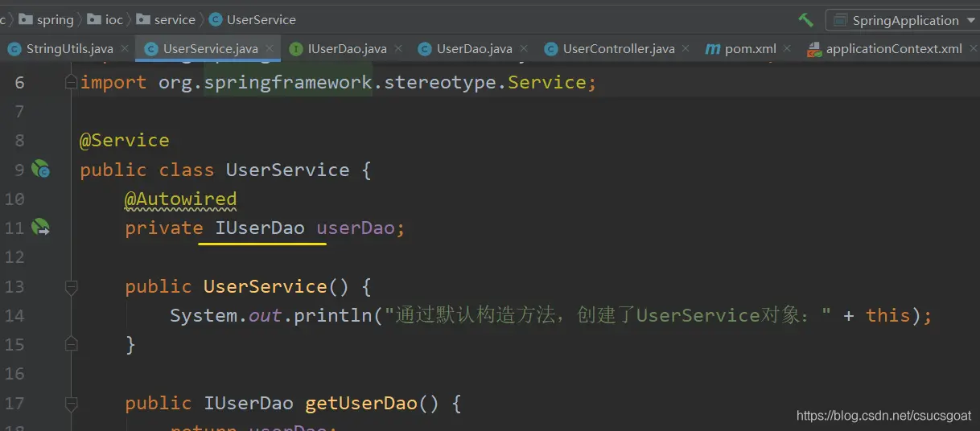
Task: Collapse the getUserDao method using its fold marker
Action: [x=71, y=403]
